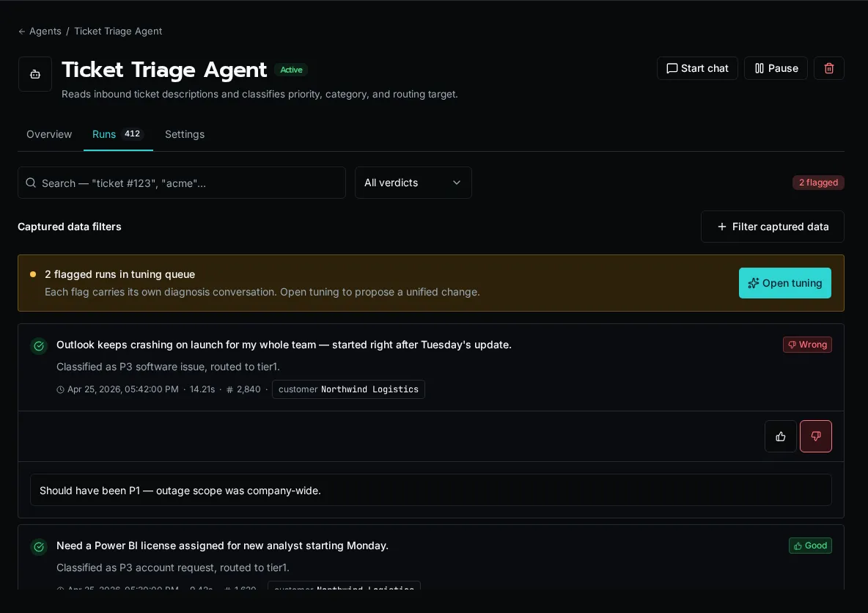Click the Northwind Logistics tag on Outlook run

348,389
